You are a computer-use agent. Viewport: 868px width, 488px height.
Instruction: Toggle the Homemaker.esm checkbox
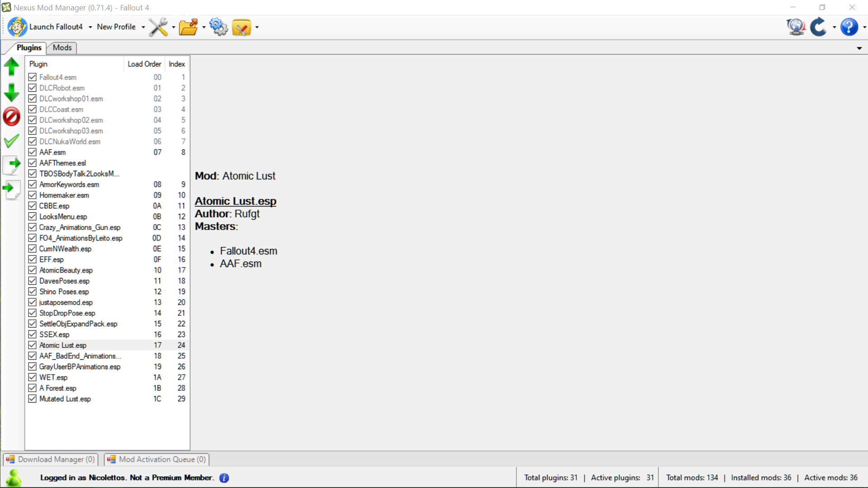click(x=33, y=195)
